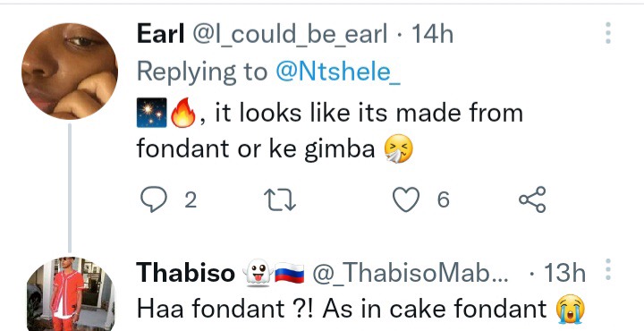Open the 13h timestamp on Thabiso's tweet
Viewport: 644px width, 331px height.
(564, 272)
